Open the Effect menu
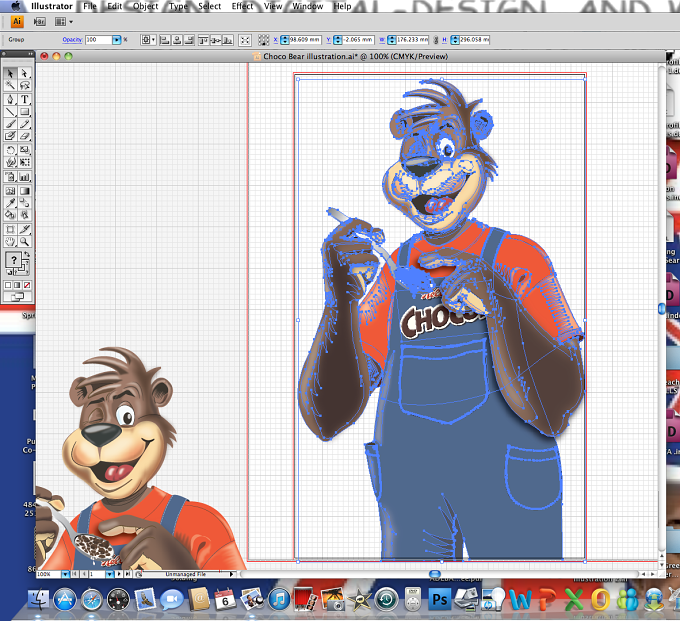Image resolution: width=680 pixels, height=621 pixels. (x=242, y=6)
